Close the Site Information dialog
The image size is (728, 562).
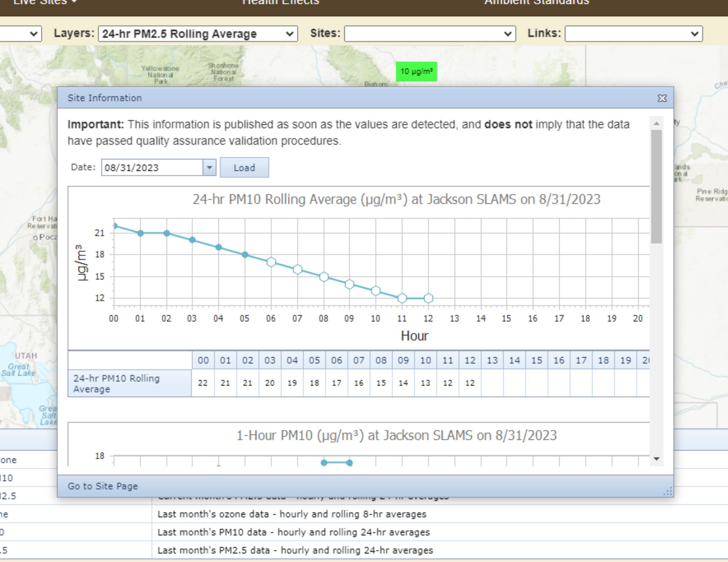point(662,98)
